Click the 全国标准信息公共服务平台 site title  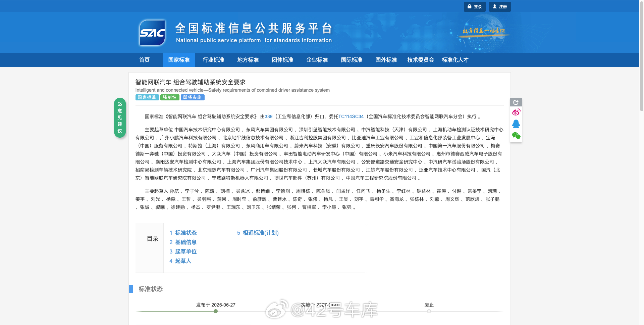click(254, 28)
